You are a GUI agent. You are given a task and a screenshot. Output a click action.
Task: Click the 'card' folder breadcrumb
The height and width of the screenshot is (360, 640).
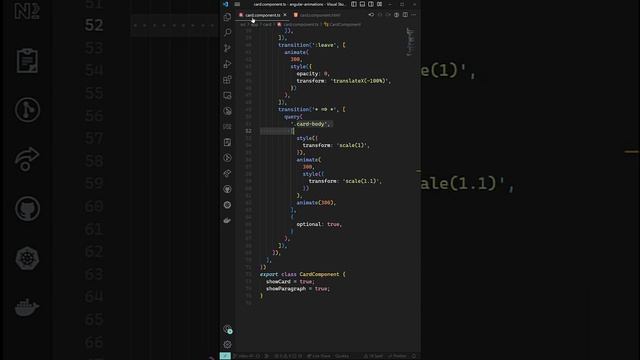tap(267, 24)
